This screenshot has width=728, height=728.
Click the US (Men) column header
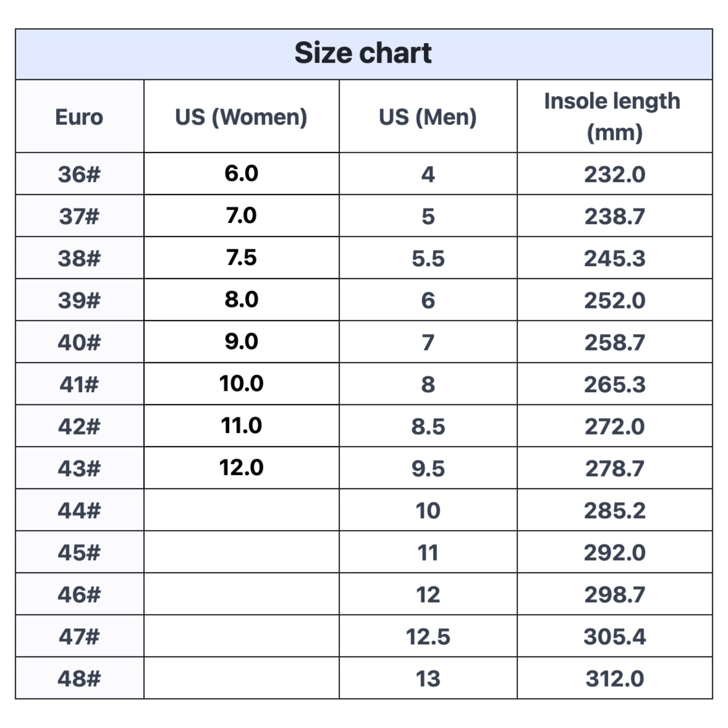coord(428,117)
